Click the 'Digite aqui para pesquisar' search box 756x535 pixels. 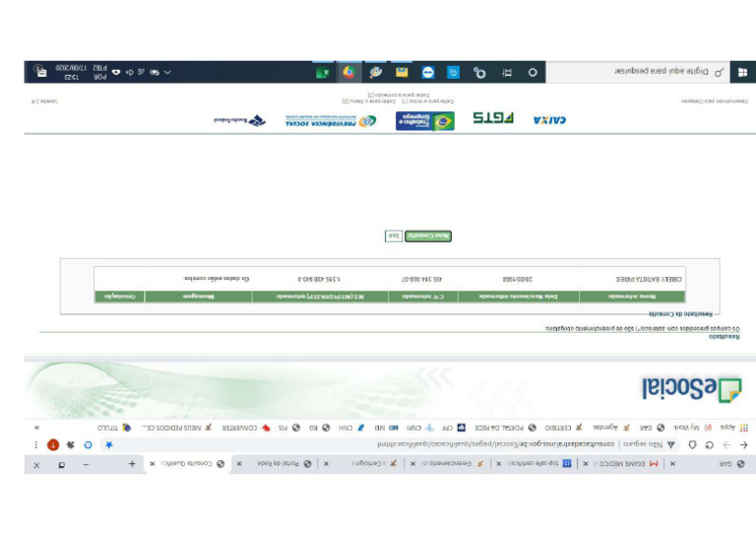[638, 72]
